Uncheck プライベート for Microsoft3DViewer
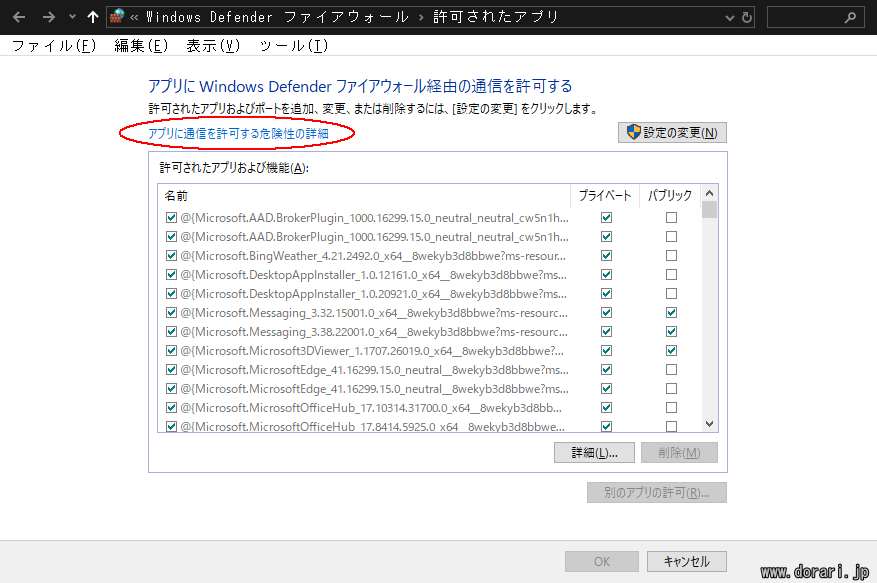This screenshot has width=877, height=583. 606,351
